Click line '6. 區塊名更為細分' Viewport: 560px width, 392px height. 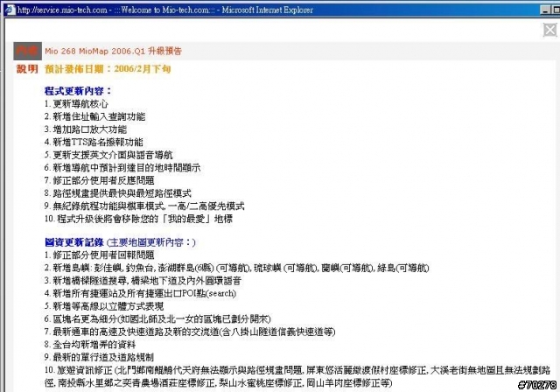pos(157,318)
